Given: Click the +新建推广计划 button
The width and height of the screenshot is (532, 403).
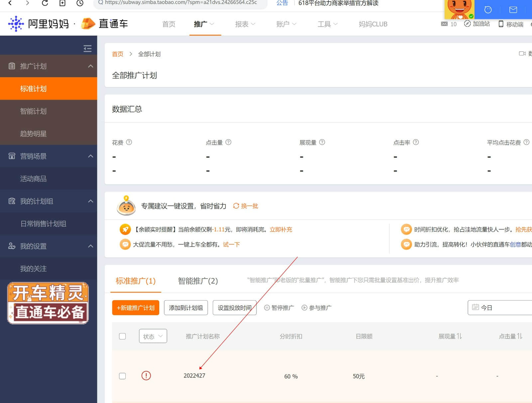Looking at the screenshot, I should [136, 308].
